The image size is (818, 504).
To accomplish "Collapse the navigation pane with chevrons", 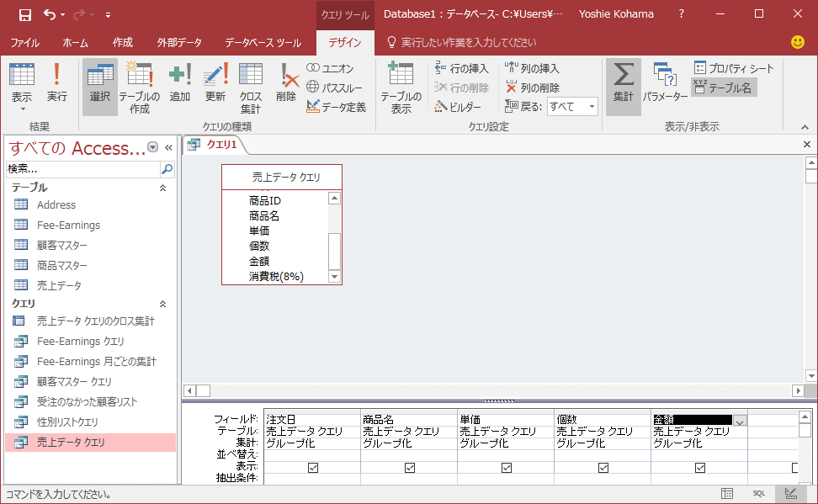I will tap(168, 147).
